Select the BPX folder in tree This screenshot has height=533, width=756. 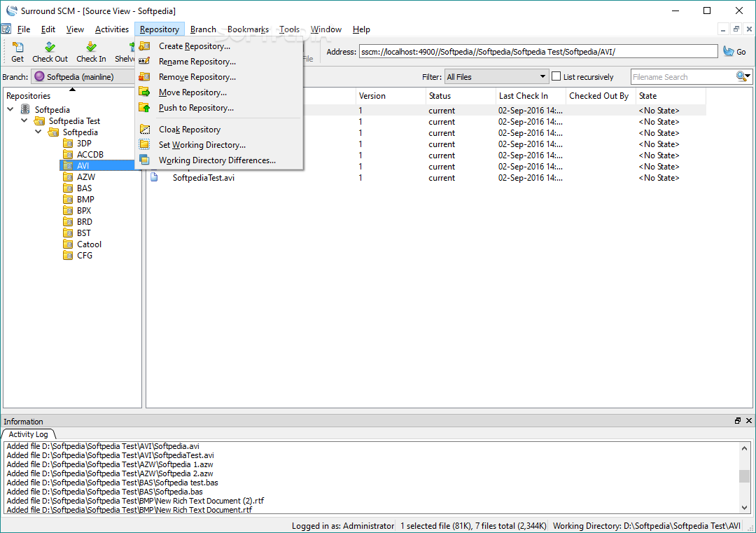click(84, 210)
